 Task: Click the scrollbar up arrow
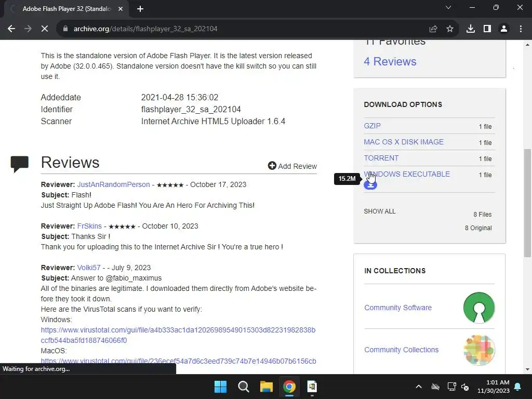pyautogui.click(x=527, y=45)
